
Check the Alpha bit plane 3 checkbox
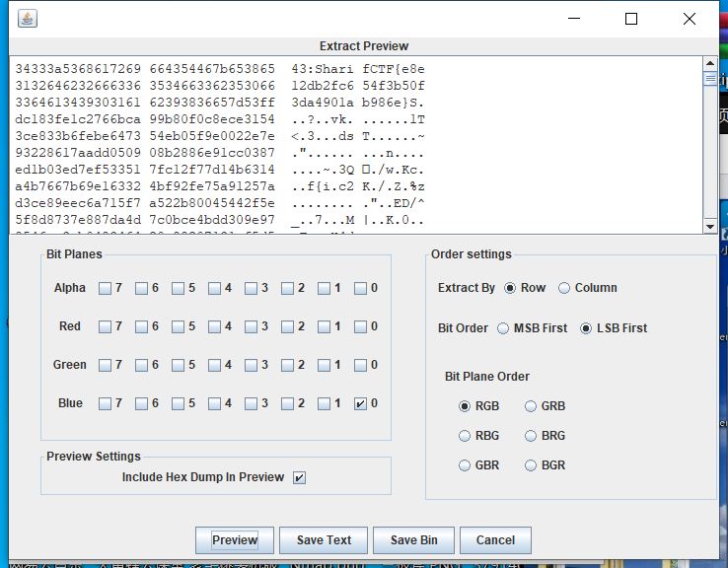pyautogui.click(x=251, y=289)
